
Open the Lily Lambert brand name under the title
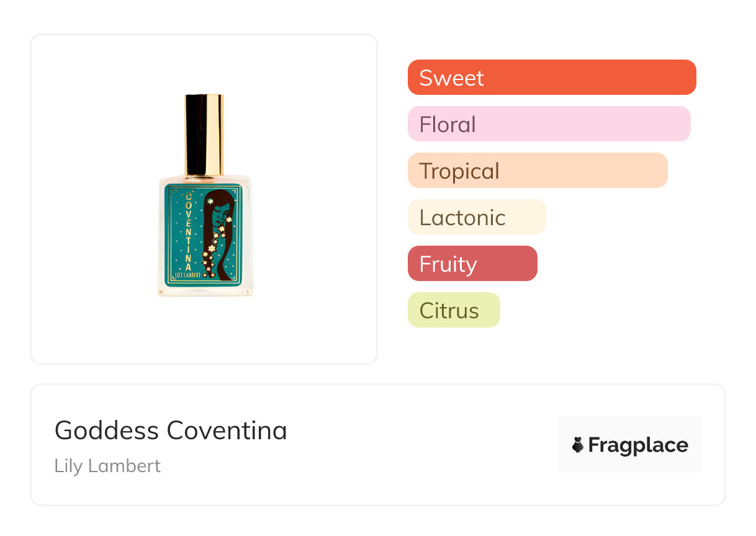pyautogui.click(x=107, y=466)
